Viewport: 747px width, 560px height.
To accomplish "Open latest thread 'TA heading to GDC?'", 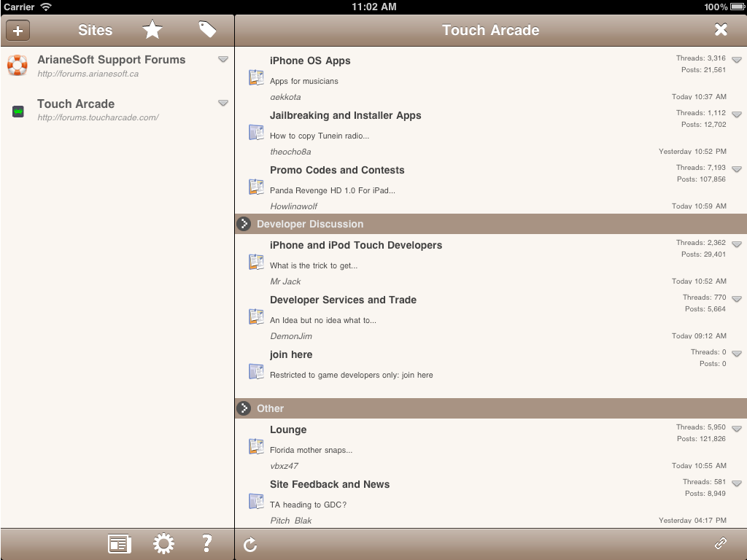I will point(309,505).
